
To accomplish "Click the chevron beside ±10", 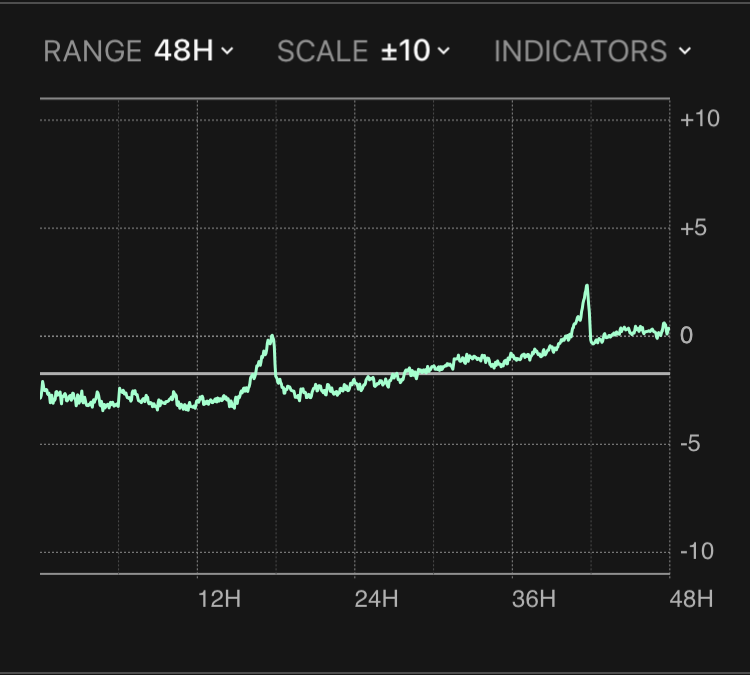I will [444, 51].
